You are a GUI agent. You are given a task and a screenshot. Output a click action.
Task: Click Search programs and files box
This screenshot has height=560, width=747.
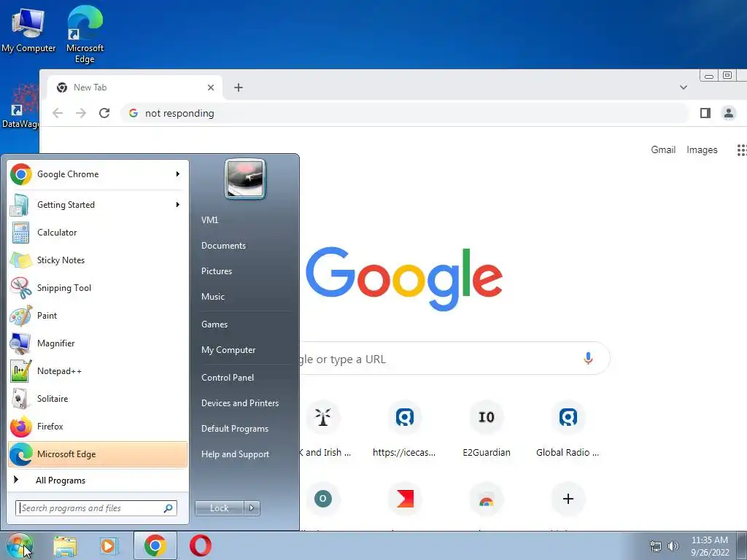click(x=96, y=508)
